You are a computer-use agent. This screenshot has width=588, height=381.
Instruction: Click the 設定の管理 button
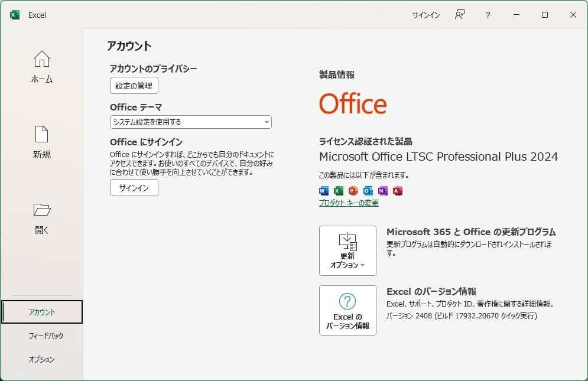point(134,86)
